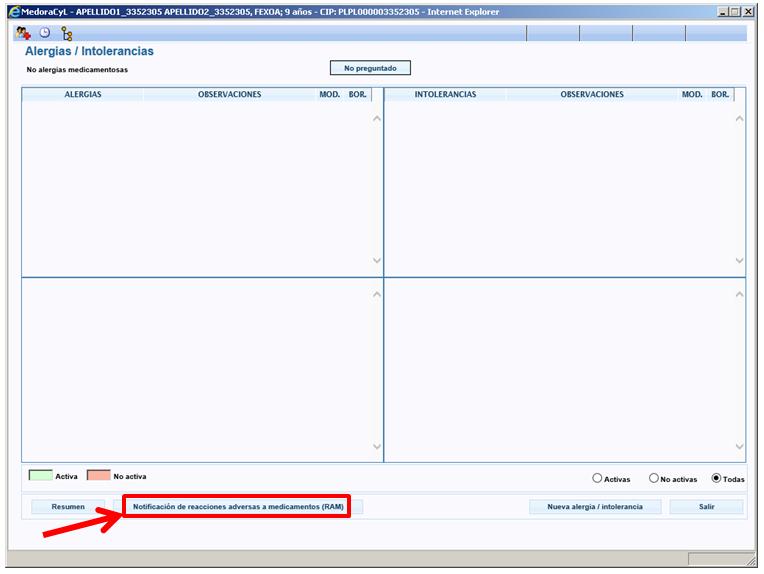The image size is (764, 574).
Task: Click the Internet Explorer icon in title bar
Action: click(x=14, y=11)
